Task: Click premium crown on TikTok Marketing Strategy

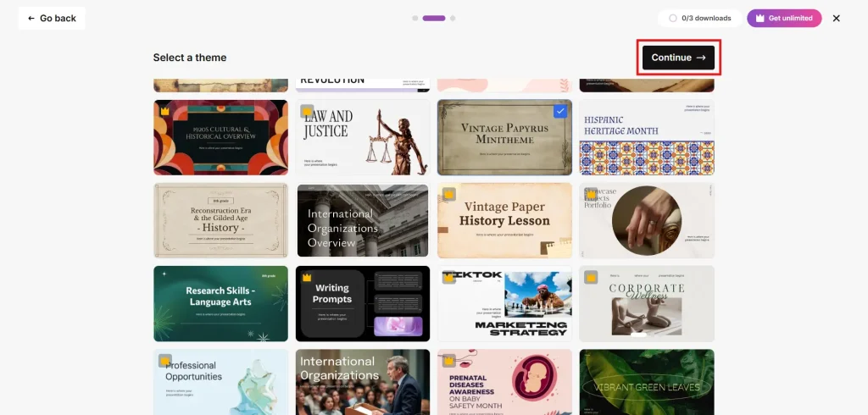Action: pyautogui.click(x=449, y=278)
